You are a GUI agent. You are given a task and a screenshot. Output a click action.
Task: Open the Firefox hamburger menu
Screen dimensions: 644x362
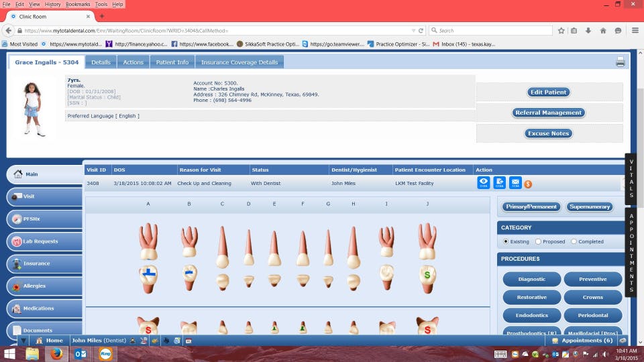pyautogui.click(x=635, y=31)
